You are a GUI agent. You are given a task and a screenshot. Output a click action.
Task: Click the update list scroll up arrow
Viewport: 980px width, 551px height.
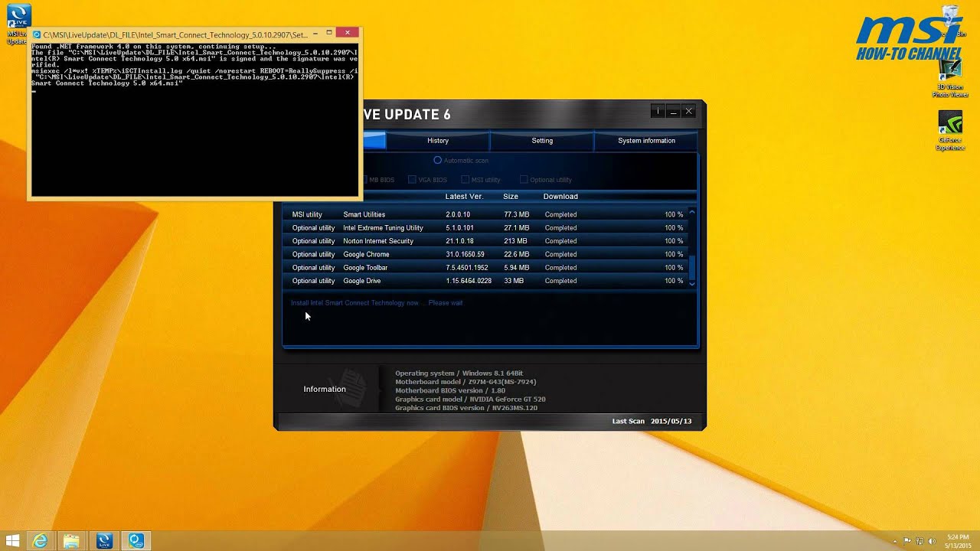tap(692, 212)
